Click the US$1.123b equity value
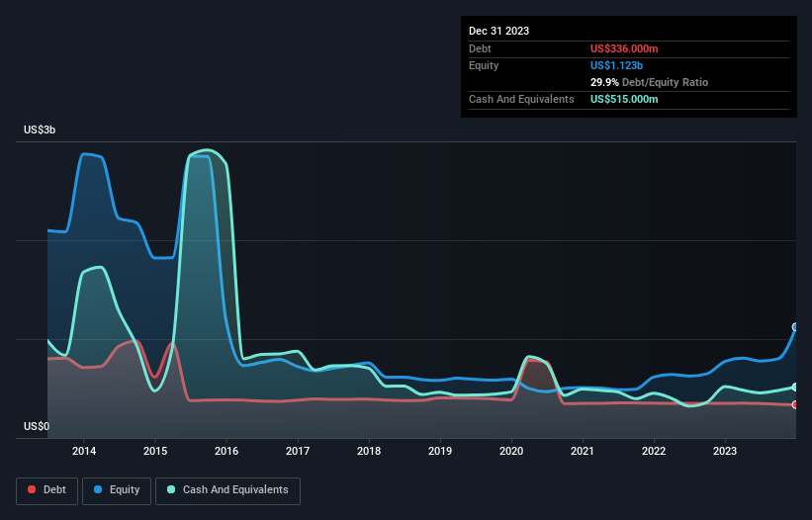 tap(616, 65)
